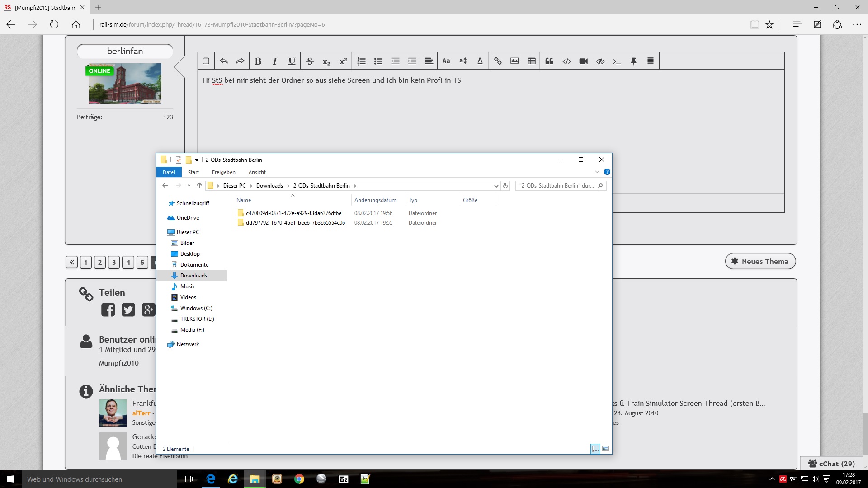Select Windows (C:) in navigation pane
868x488 pixels.
(x=196, y=308)
